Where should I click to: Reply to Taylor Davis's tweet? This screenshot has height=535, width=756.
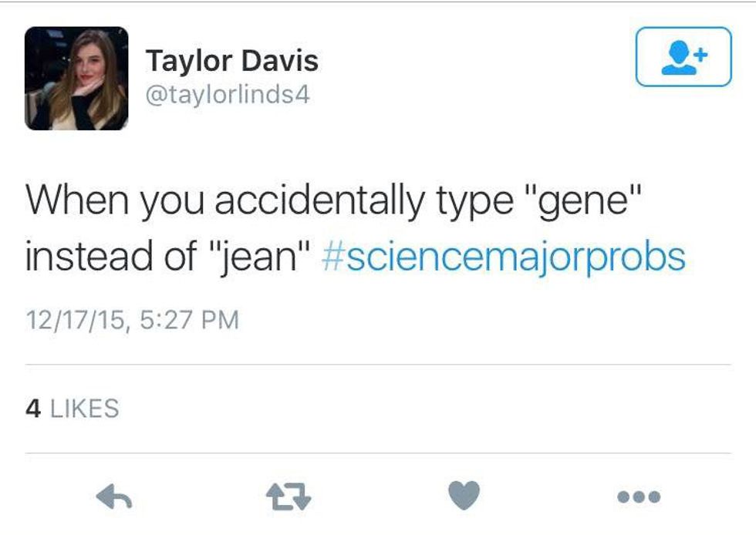(114, 496)
